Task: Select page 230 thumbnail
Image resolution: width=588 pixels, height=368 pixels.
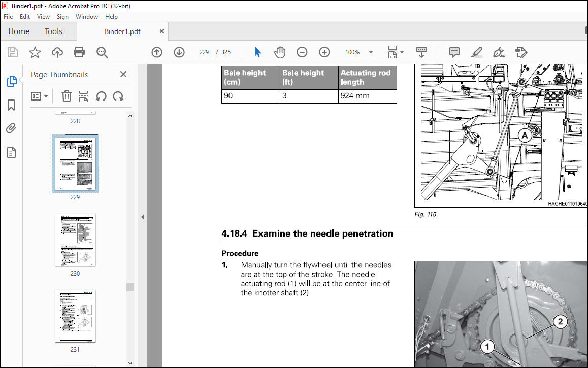Action: 75,240
